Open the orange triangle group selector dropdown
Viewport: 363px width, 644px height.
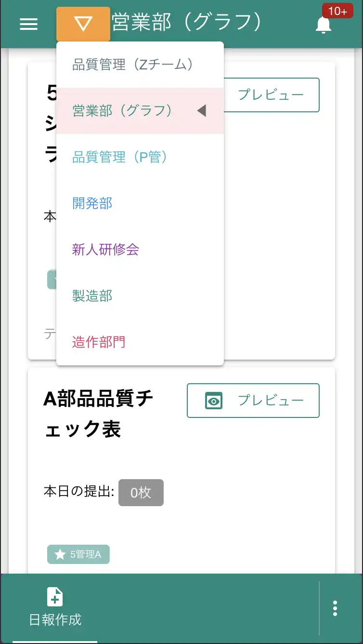(83, 24)
